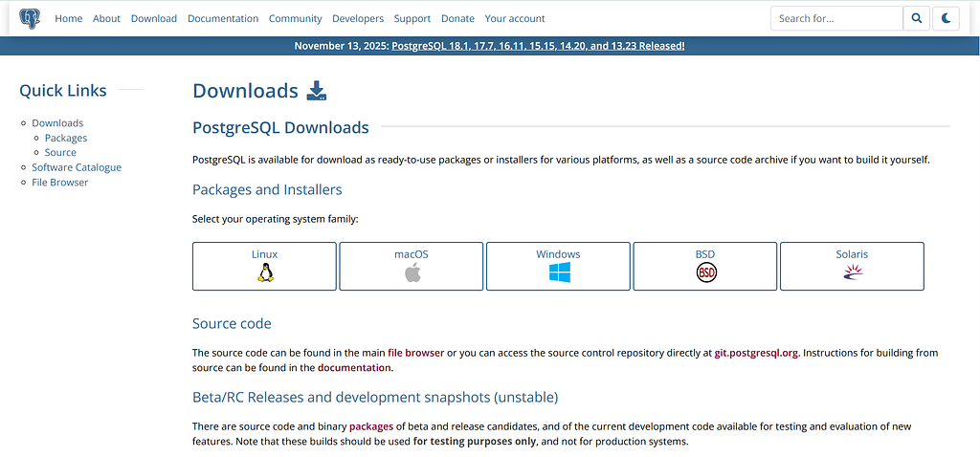Viewport: 980px width, 457px height.
Task: Select the BSD label text
Action: pos(705,254)
